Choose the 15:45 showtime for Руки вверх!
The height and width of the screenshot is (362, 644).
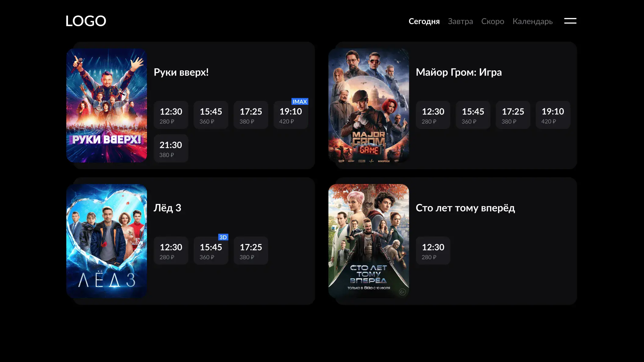[211, 115]
